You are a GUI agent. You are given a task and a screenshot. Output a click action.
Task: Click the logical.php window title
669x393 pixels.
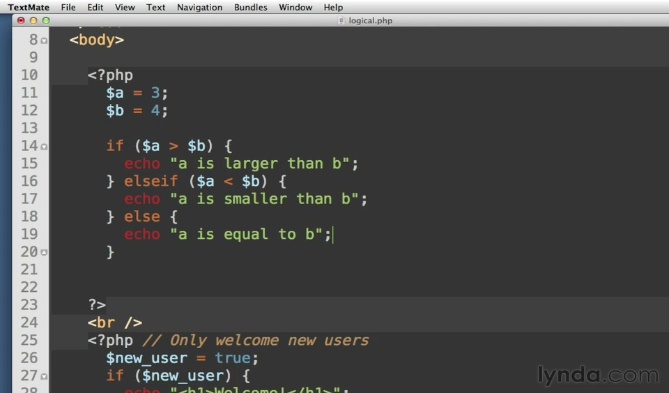pos(370,20)
